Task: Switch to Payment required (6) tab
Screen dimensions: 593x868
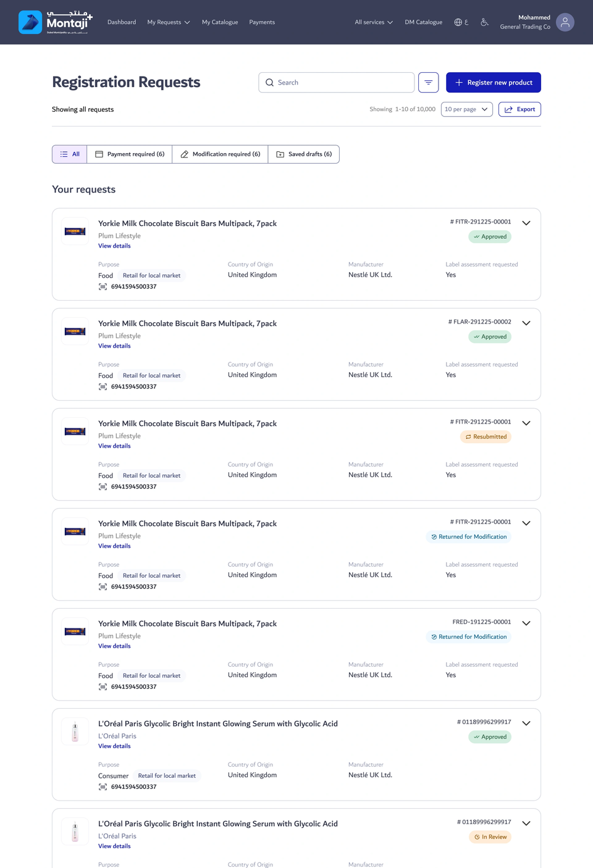Action: (130, 154)
